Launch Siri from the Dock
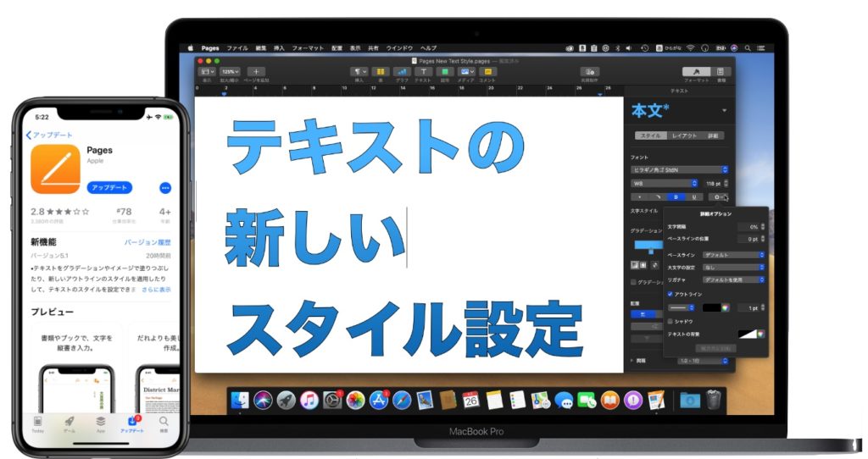The height and width of the screenshot is (459, 868). click(x=263, y=400)
